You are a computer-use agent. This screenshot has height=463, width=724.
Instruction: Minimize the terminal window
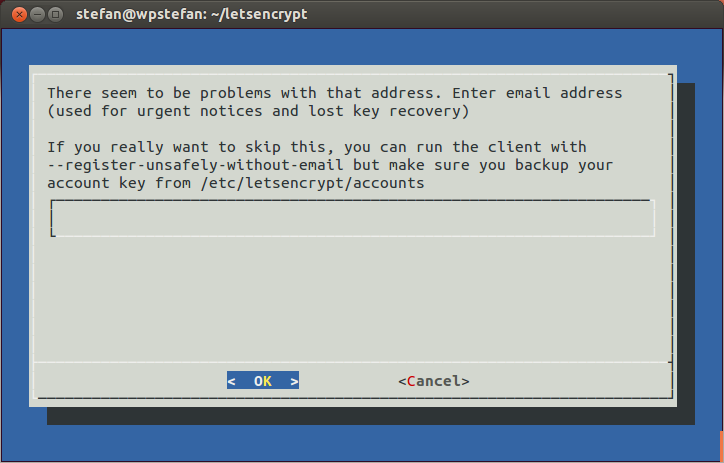pos(37,14)
